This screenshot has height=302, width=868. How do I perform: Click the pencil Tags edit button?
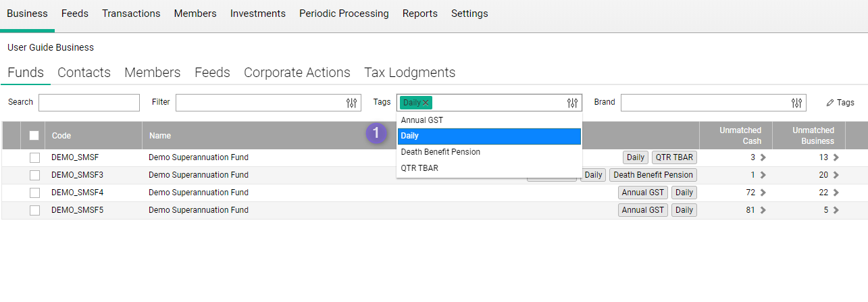tap(840, 103)
